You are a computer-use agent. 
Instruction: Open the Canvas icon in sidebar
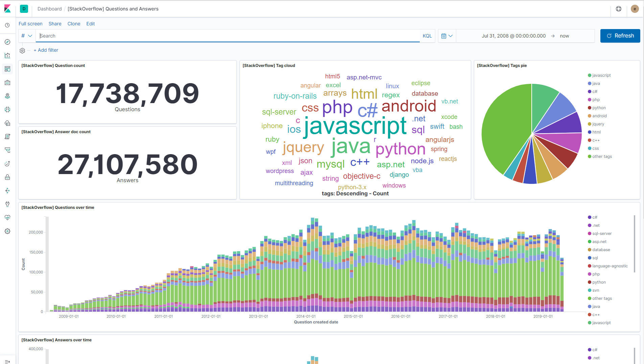coord(7,82)
